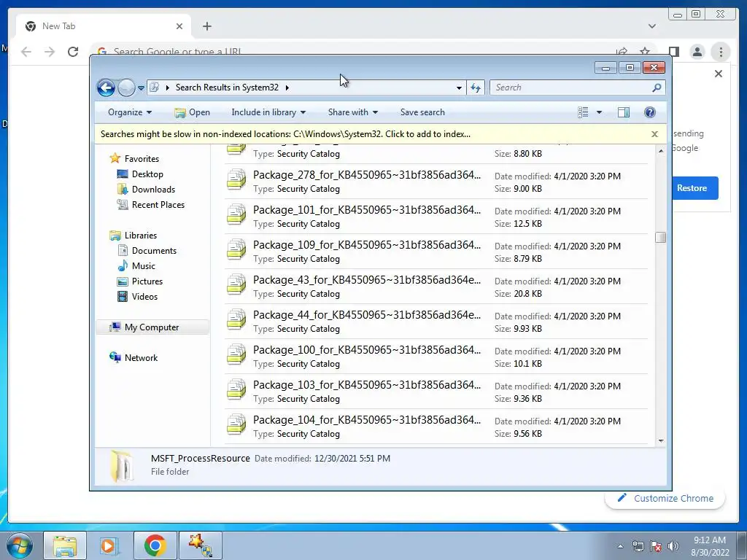The width and height of the screenshot is (747, 560).
Task: Open Chrome three-dot menu
Action: tap(721, 52)
